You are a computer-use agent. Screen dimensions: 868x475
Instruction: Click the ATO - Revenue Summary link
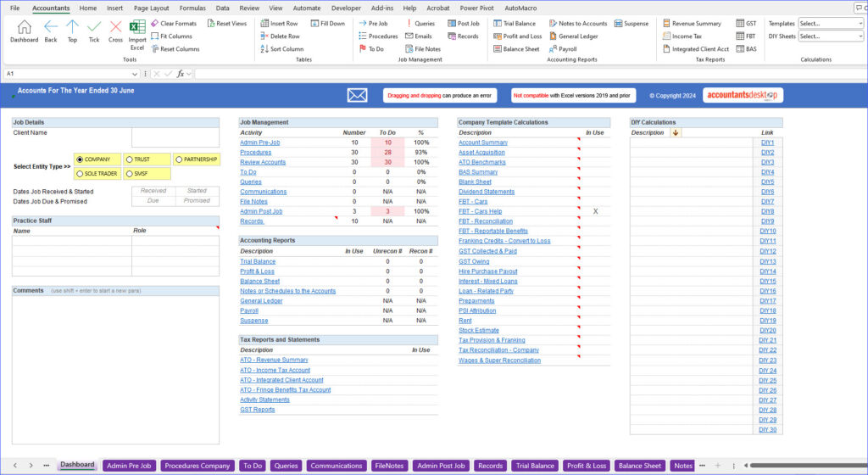[x=274, y=360]
